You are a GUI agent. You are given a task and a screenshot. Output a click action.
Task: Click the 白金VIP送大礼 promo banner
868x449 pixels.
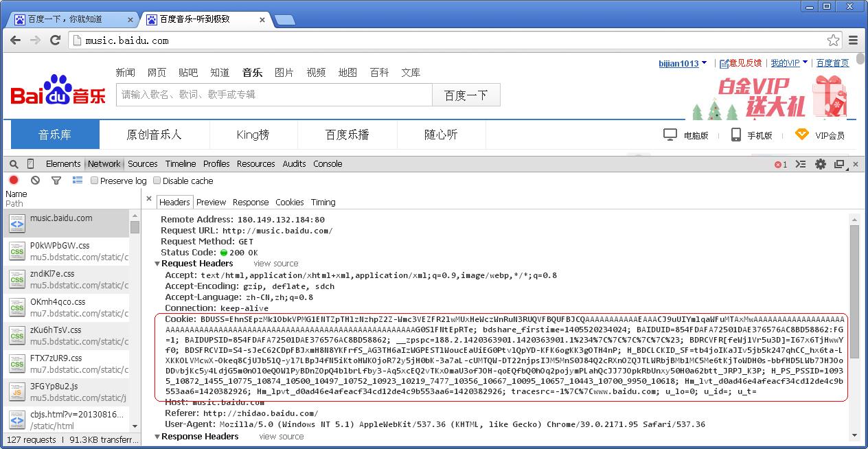pos(771,96)
